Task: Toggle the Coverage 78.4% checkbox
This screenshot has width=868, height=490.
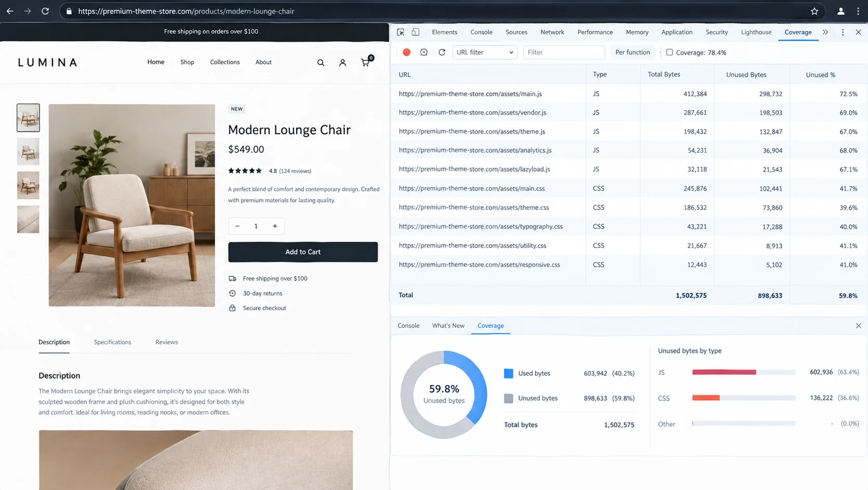Action: coord(669,52)
